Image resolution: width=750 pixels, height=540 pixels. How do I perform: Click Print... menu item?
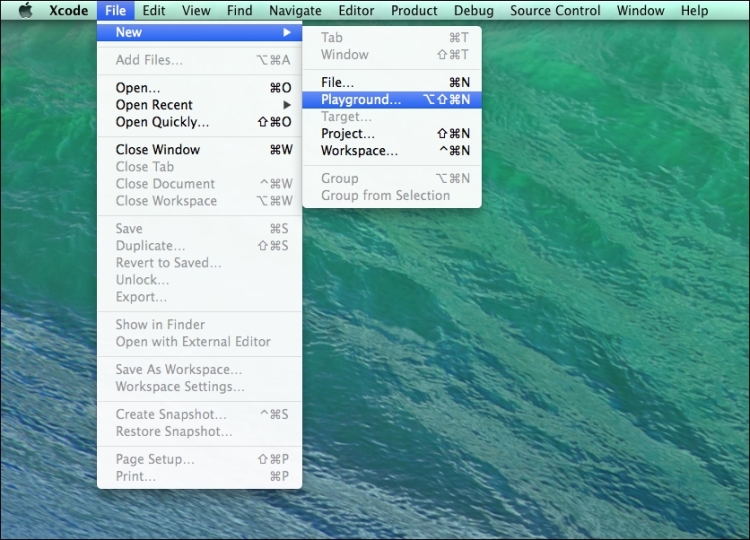click(199, 476)
